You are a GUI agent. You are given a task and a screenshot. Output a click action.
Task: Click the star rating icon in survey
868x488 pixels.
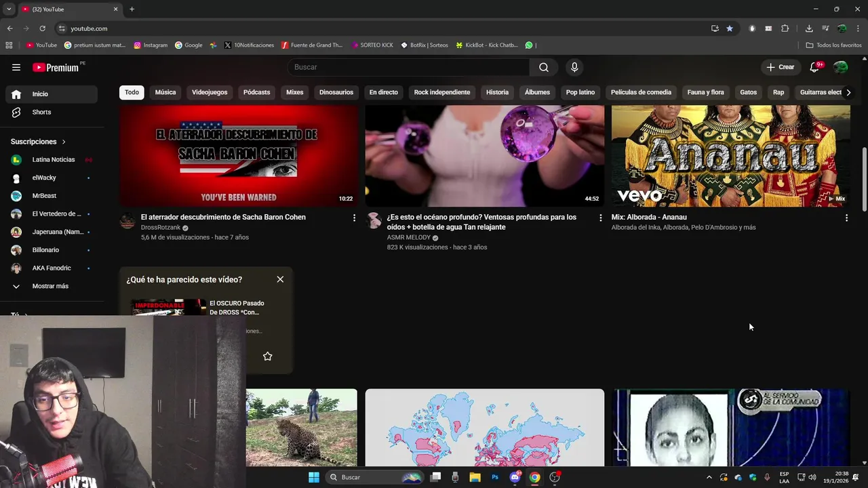coord(268,357)
